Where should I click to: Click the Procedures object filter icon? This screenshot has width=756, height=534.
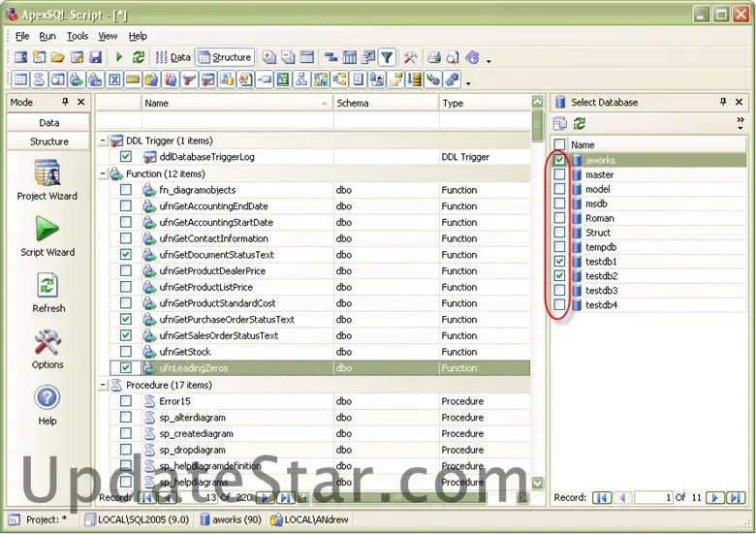point(39,79)
